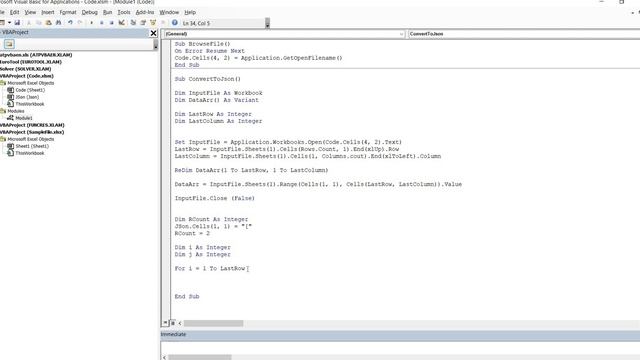640x360 pixels.
Task: Click the 'Sub BrowseFile()' code line
Action: pyautogui.click(x=202, y=44)
